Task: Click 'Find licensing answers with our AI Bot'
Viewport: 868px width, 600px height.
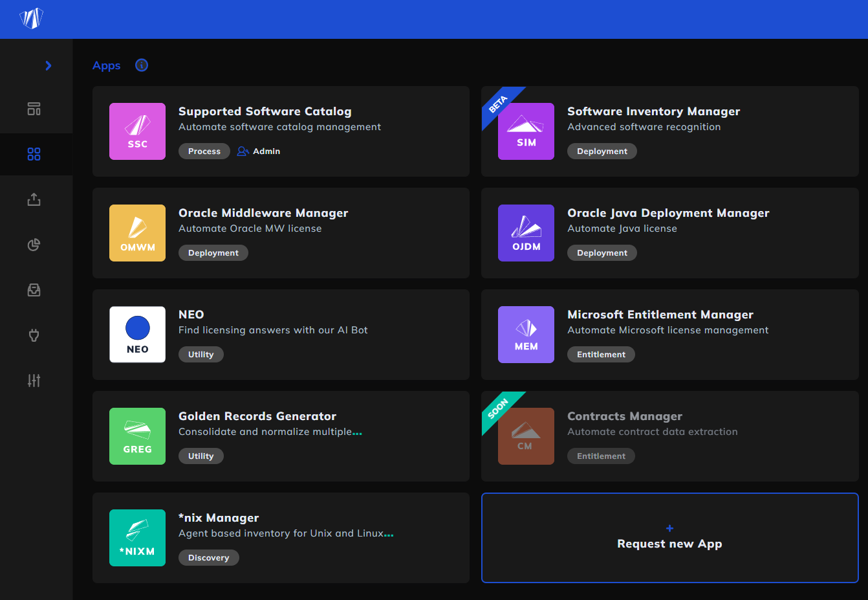Action: click(x=273, y=330)
